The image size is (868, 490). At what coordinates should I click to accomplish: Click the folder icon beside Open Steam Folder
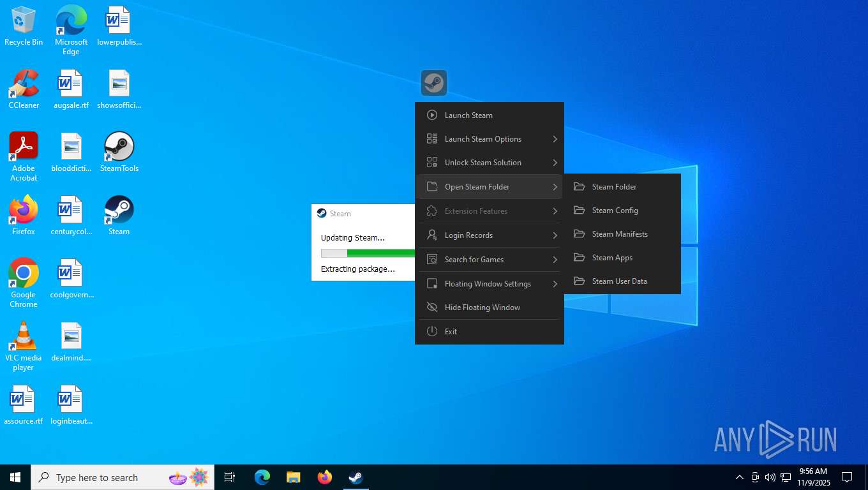[432, 186]
